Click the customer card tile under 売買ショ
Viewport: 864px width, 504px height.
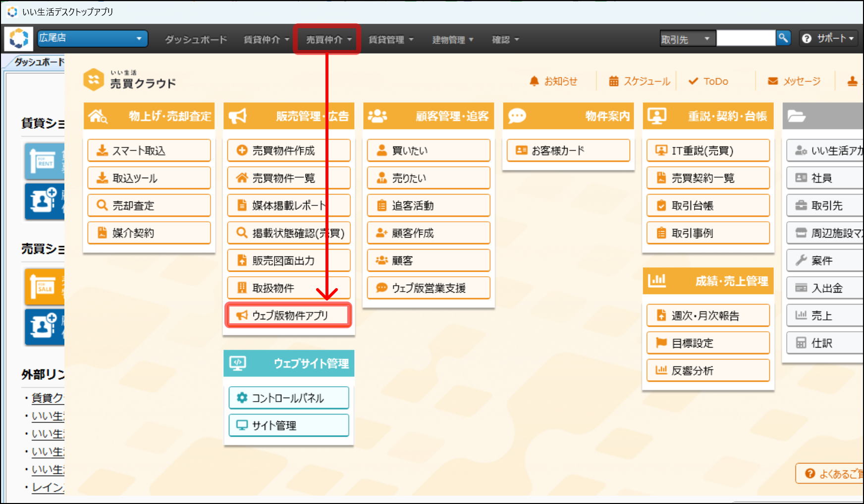click(x=45, y=327)
